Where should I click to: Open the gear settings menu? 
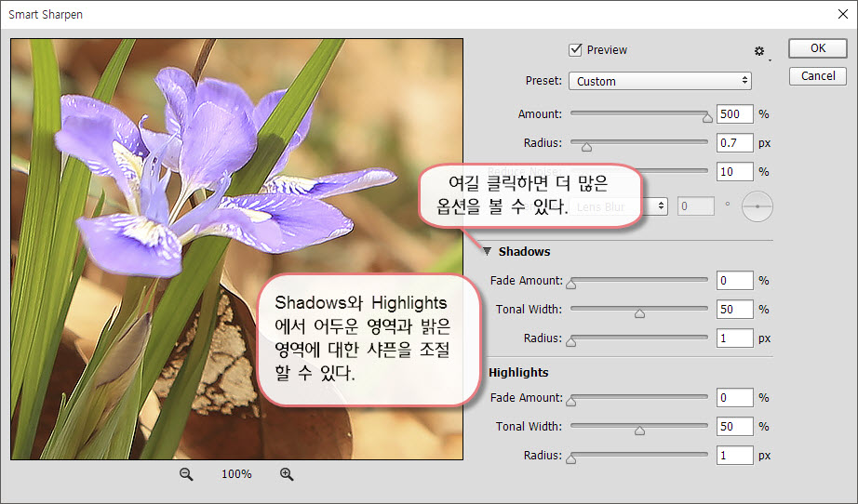(x=759, y=51)
